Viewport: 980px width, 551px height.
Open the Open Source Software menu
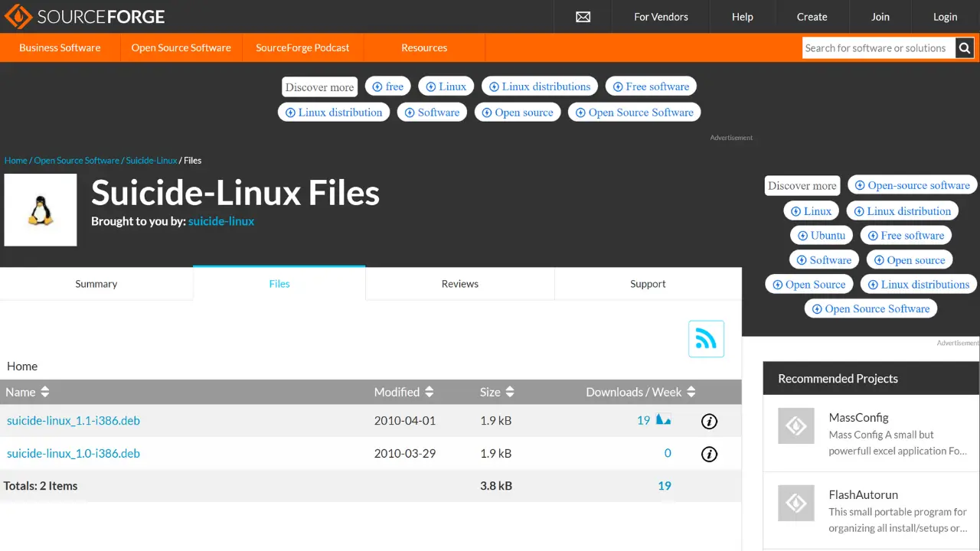pyautogui.click(x=181, y=47)
